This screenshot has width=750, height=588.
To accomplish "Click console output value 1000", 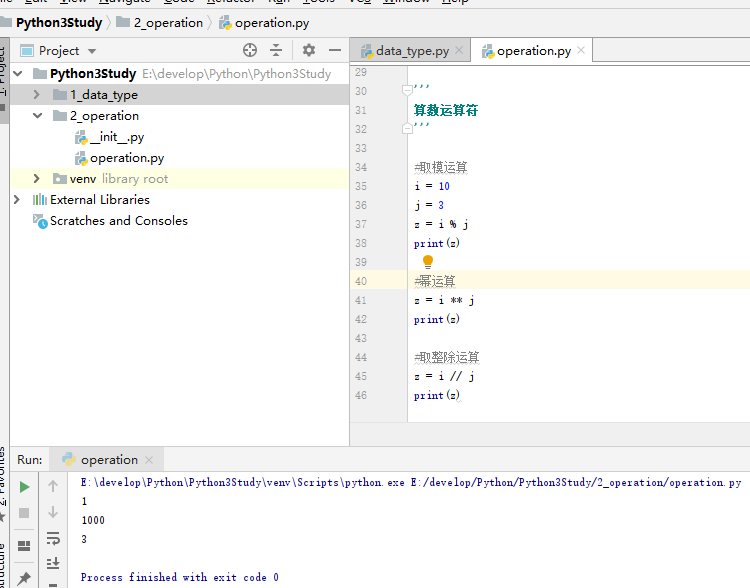I will [93, 521].
